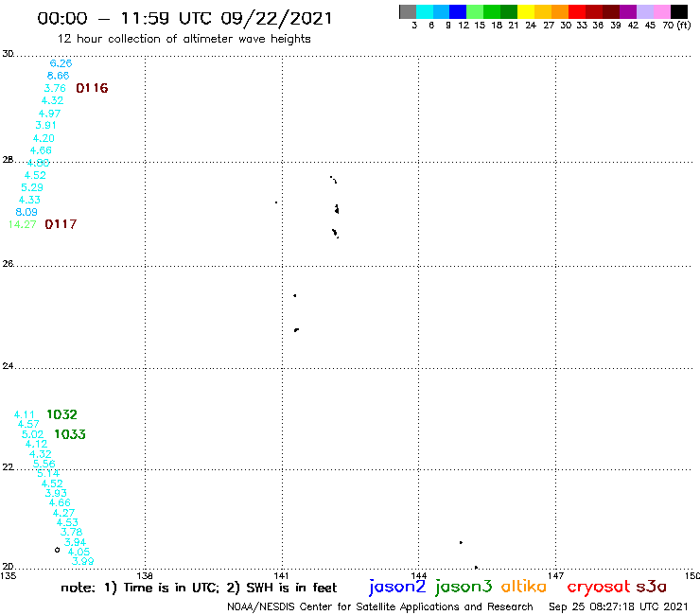This screenshot has height=615, width=700.
Task: Select the 5.29 wave height value
Action: pyautogui.click(x=32, y=187)
